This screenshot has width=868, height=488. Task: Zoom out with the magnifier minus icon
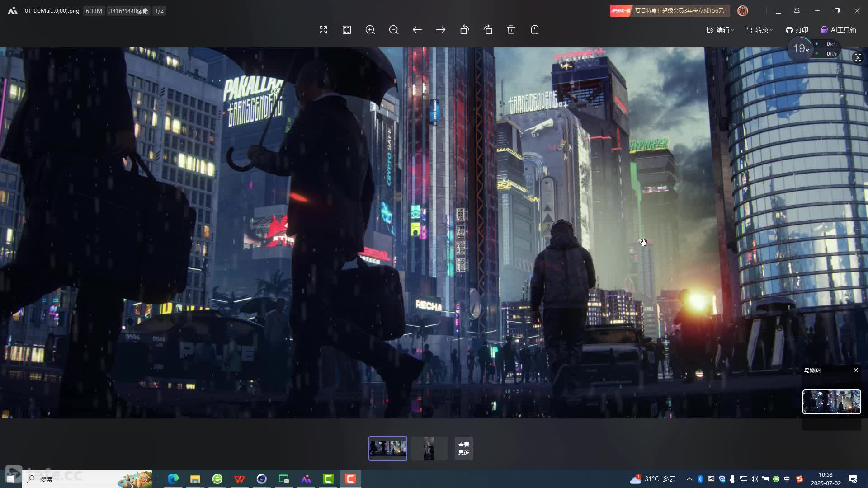pyautogui.click(x=394, y=30)
